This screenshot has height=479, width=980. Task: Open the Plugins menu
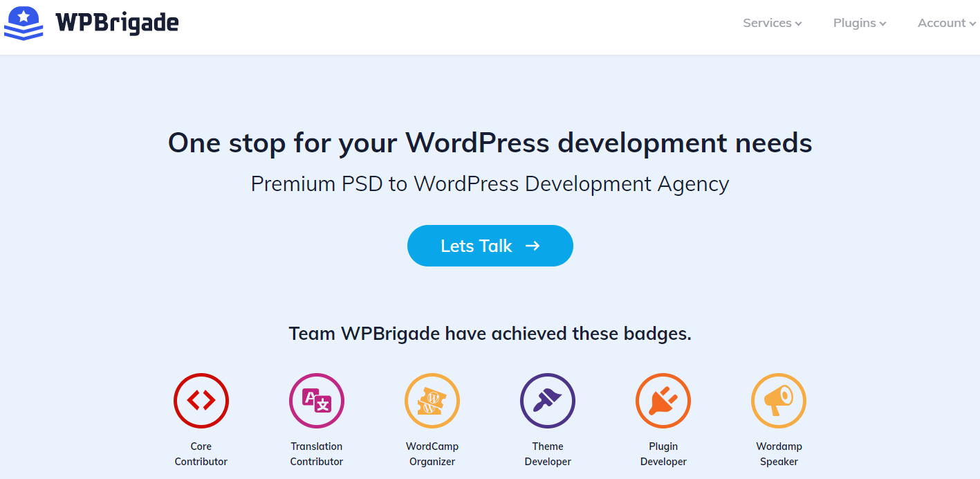point(860,23)
